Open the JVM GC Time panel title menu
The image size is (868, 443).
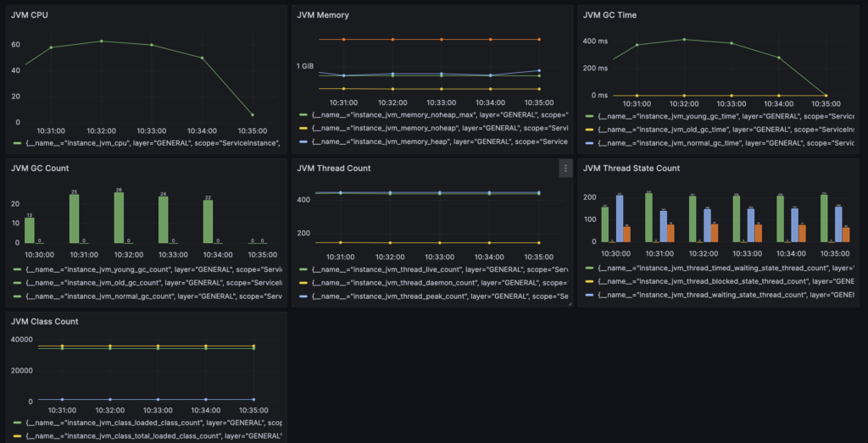point(610,15)
